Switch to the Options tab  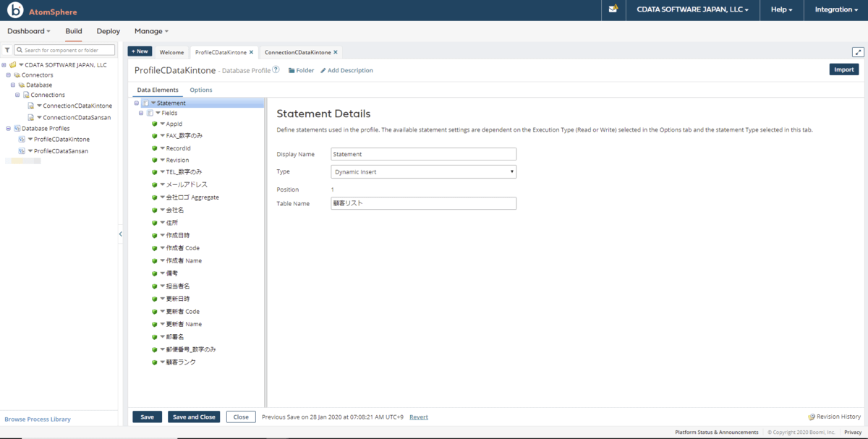point(201,90)
